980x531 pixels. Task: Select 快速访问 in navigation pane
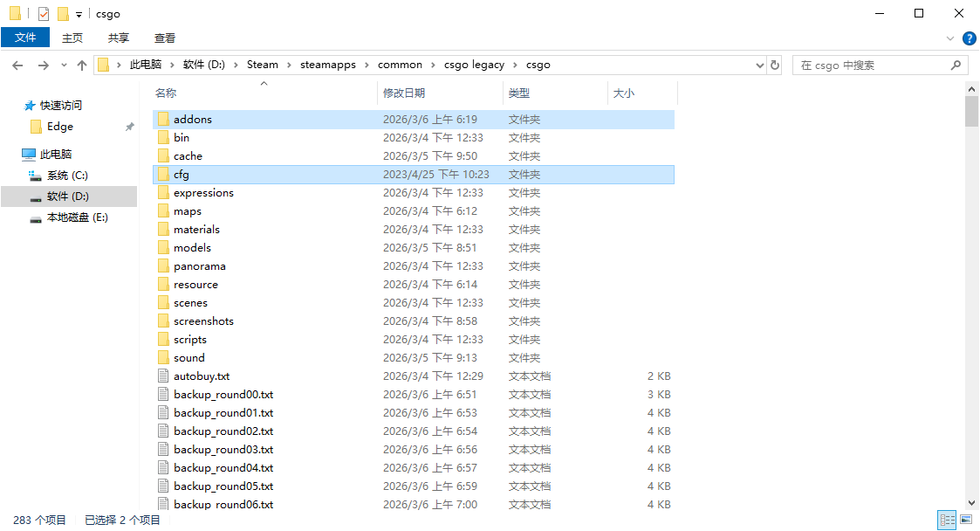click(60, 105)
